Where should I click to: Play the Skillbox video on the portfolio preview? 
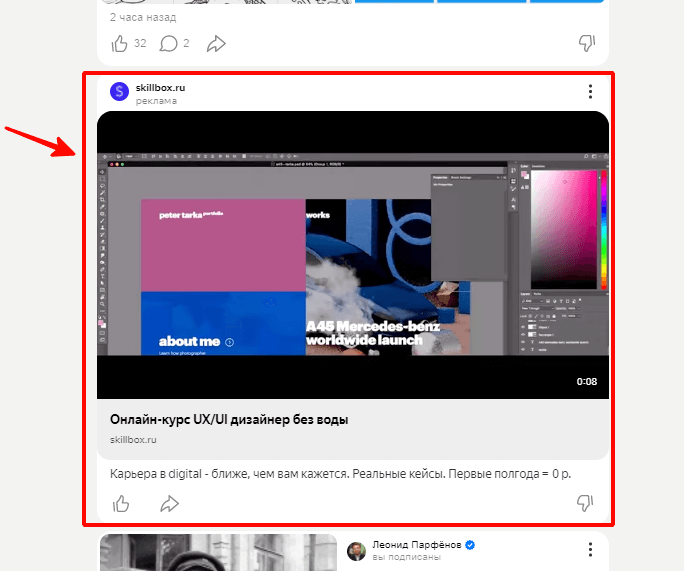click(352, 255)
